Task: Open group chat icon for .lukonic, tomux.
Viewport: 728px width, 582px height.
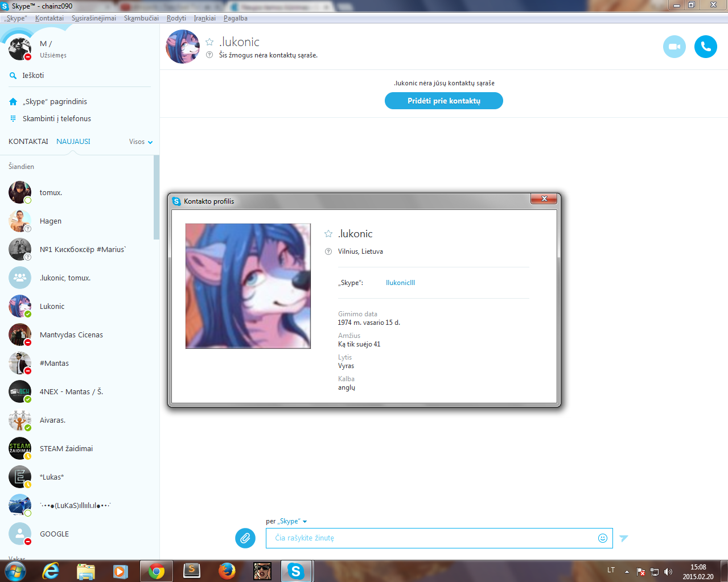Action: pos(20,278)
